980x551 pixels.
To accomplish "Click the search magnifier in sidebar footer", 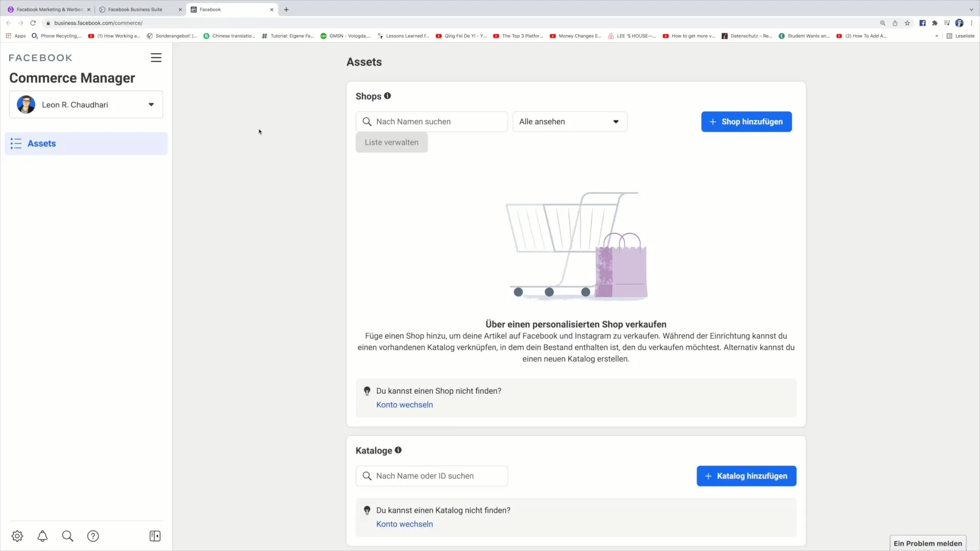I will 67,536.
